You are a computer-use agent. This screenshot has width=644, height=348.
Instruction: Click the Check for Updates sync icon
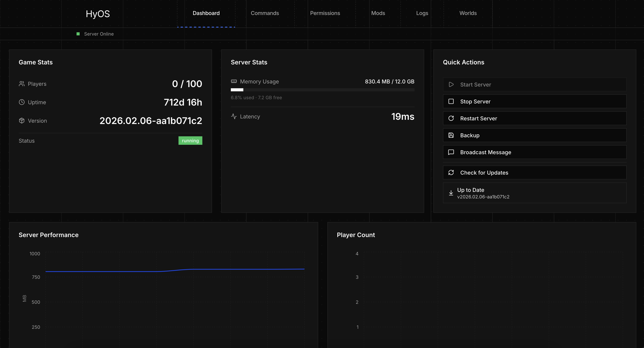[x=451, y=172]
